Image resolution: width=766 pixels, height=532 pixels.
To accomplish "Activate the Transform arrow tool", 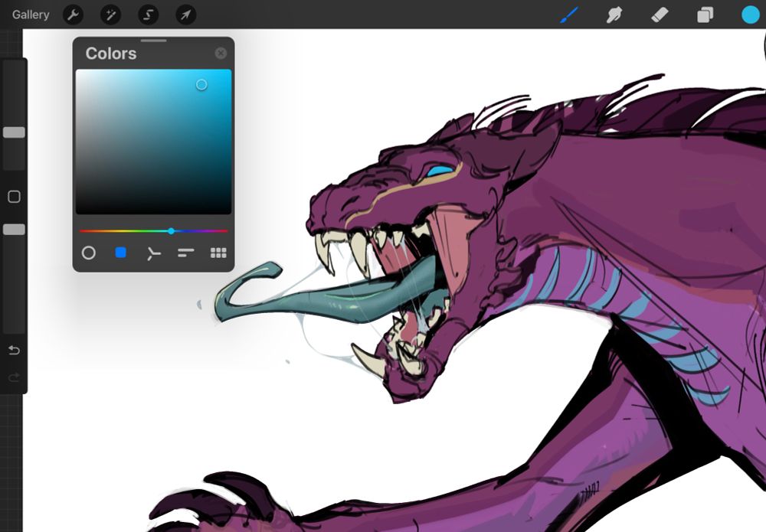I will 186,15.
